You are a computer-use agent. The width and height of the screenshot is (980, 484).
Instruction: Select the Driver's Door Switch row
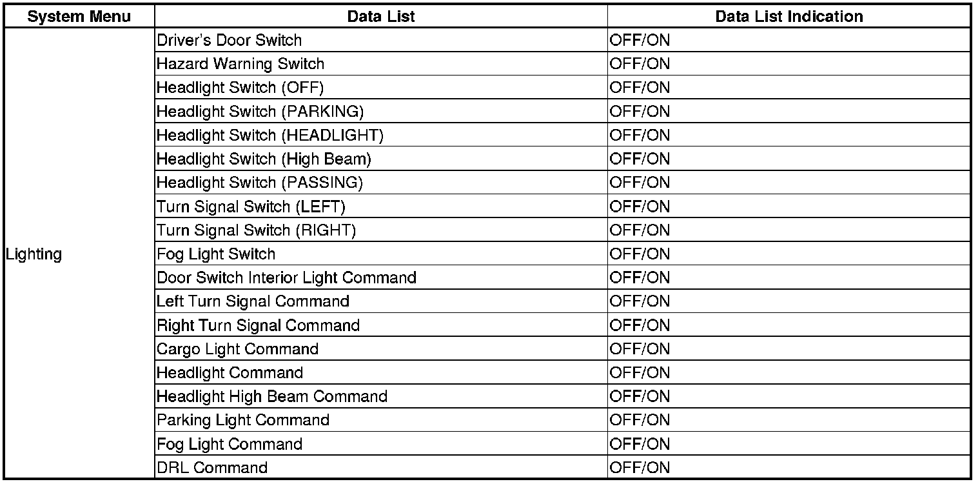[x=229, y=41]
